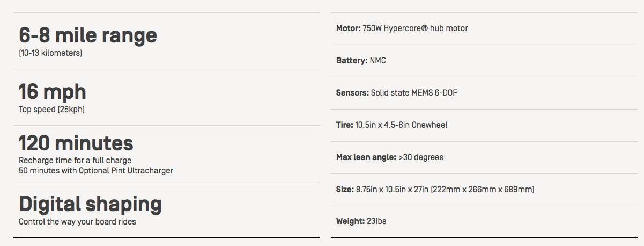Viewport: 644px width, 246px height.
Task: Click the 'Tire:' spec label
Action: click(345, 125)
